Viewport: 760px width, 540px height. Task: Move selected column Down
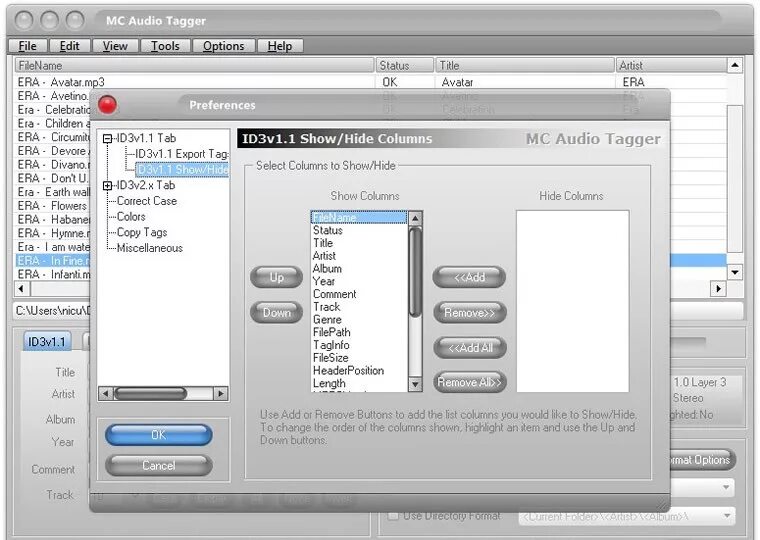tap(276, 313)
